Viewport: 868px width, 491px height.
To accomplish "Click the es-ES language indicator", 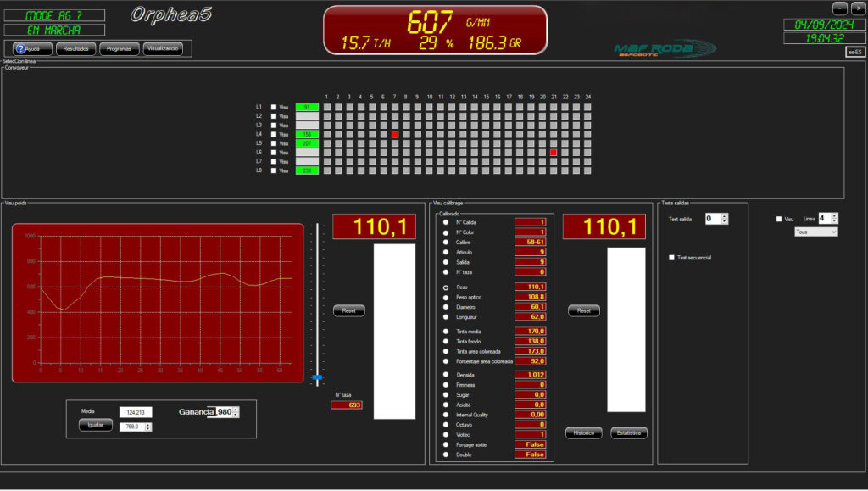I will pos(855,53).
